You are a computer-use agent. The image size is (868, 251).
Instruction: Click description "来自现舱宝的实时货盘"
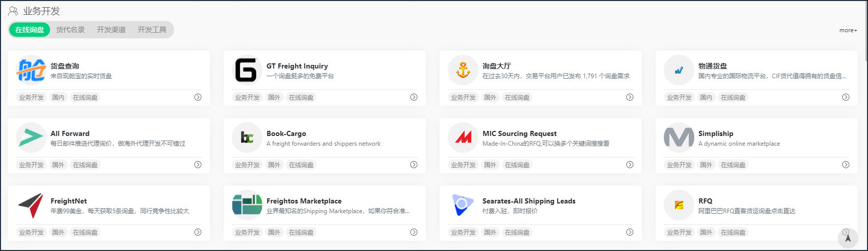pos(81,76)
